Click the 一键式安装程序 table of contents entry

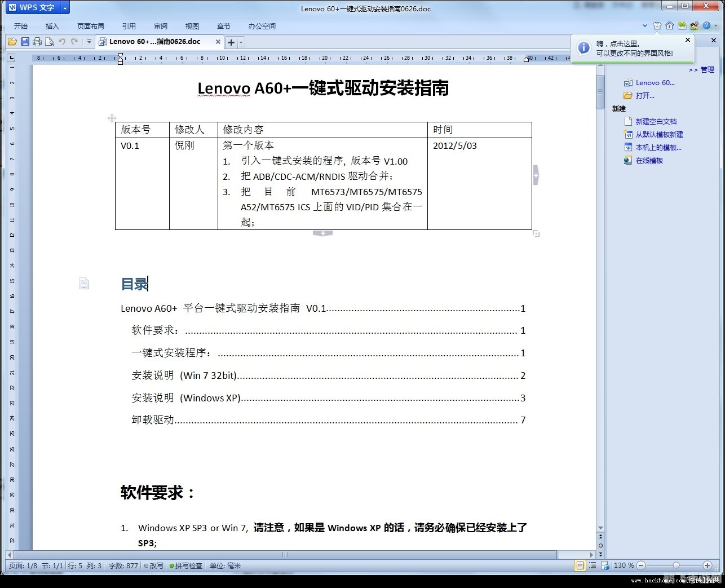click(x=329, y=353)
